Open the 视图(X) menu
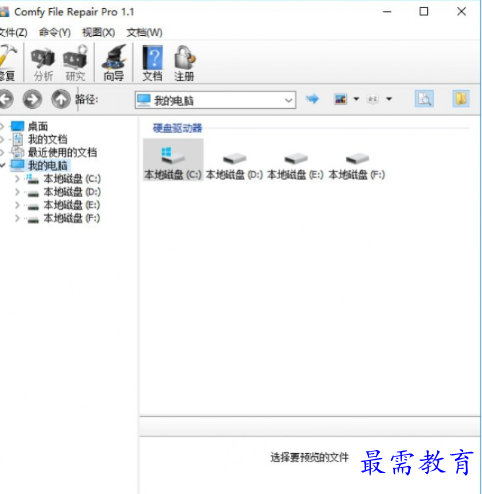 [x=99, y=33]
